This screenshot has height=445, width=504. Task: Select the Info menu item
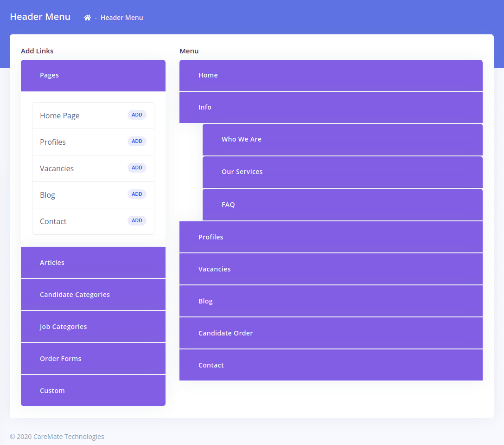coord(331,107)
